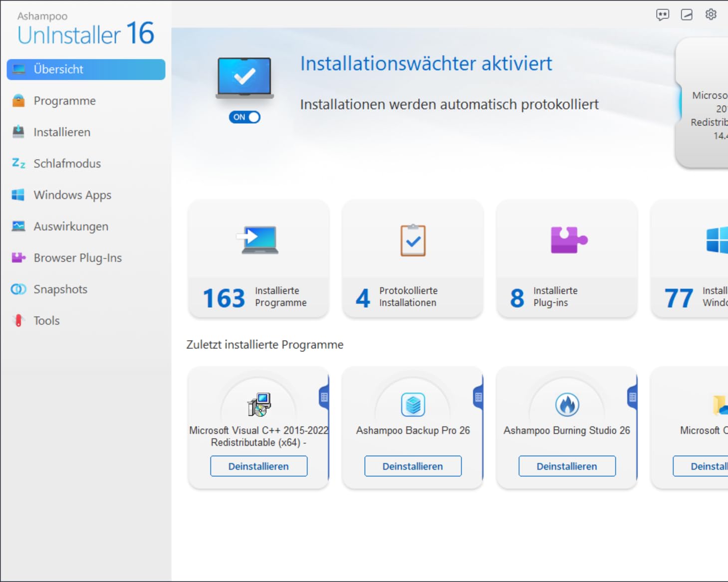Screen dimensions: 728x582
Task: Open the 77 installed Windows apps tile
Action: (x=690, y=259)
